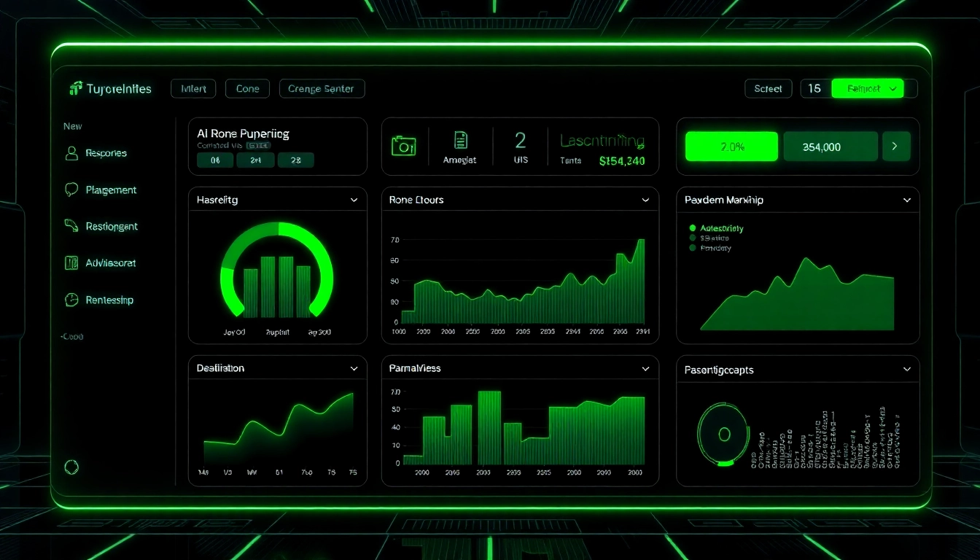Screen dimensions: 980x560
Task: Expand the ParnaMiess panel dropdown
Action: 645,369
